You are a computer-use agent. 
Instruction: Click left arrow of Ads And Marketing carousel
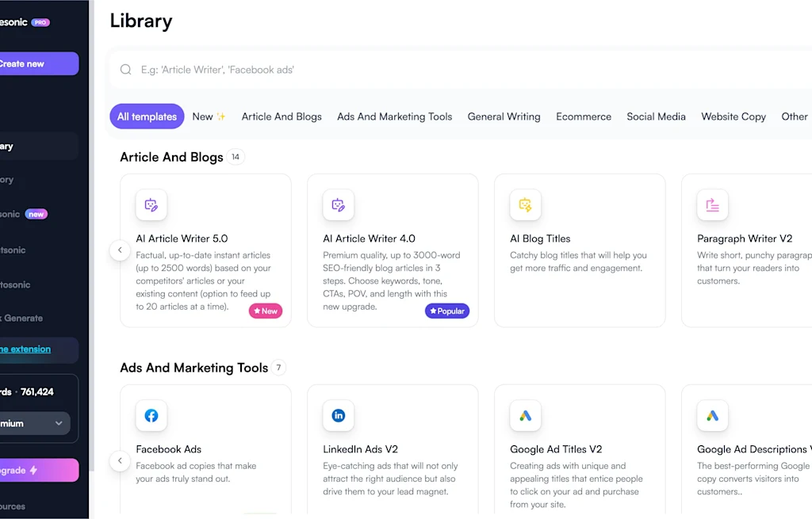point(120,460)
